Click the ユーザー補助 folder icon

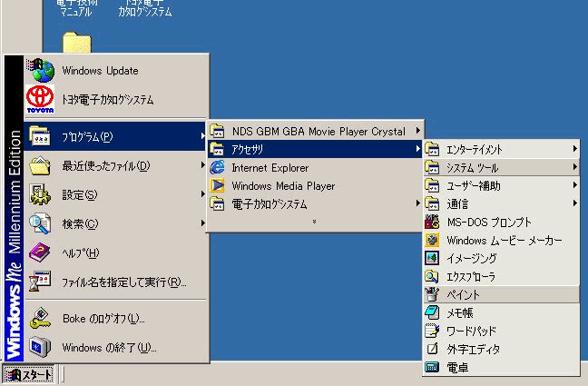pyautogui.click(x=432, y=185)
